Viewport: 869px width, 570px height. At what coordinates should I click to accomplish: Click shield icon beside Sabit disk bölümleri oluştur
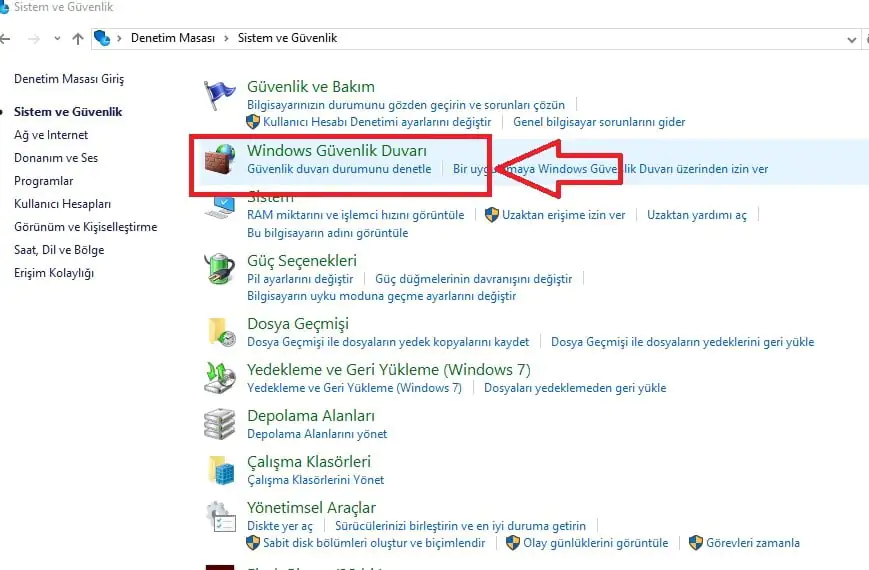coord(253,542)
